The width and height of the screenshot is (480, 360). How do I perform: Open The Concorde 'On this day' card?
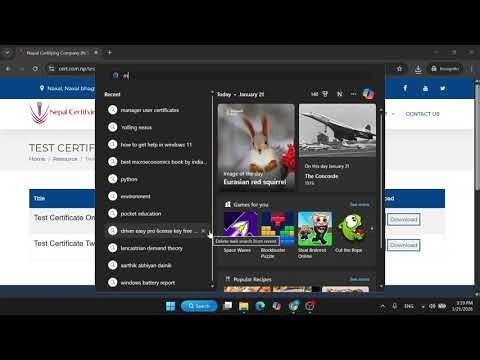pos(337,147)
